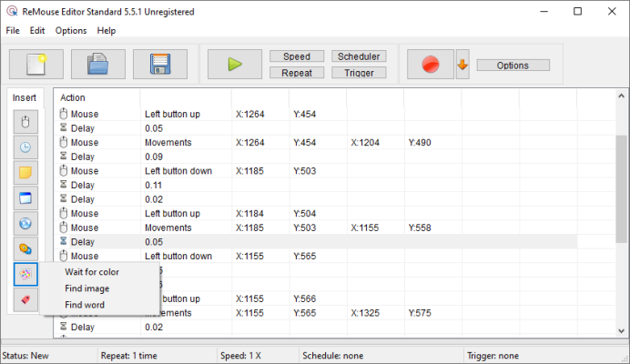Image resolution: width=630 pixels, height=364 pixels.
Task: Insert a delay using the clock icon
Action: pyautogui.click(x=25, y=147)
